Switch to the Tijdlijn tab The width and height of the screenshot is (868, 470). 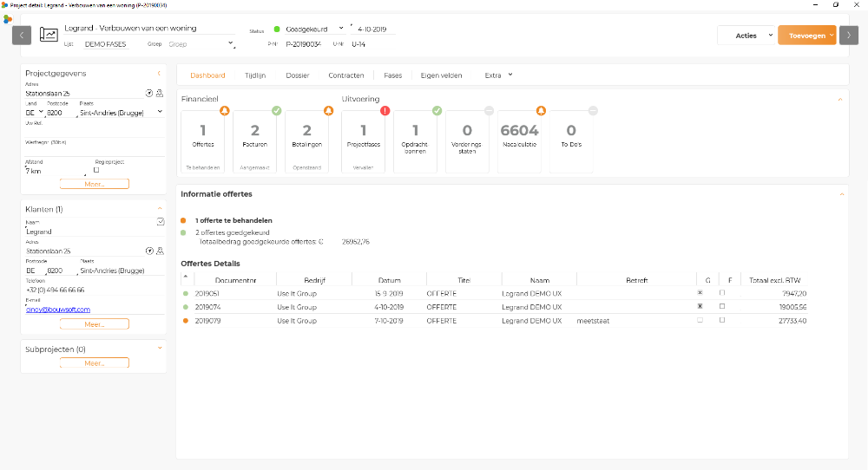255,75
